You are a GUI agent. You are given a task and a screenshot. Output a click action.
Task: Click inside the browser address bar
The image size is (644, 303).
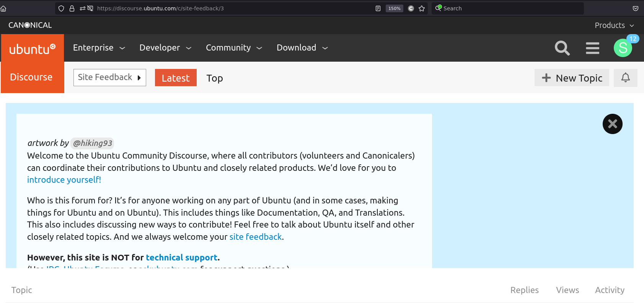tap(230, 8)
